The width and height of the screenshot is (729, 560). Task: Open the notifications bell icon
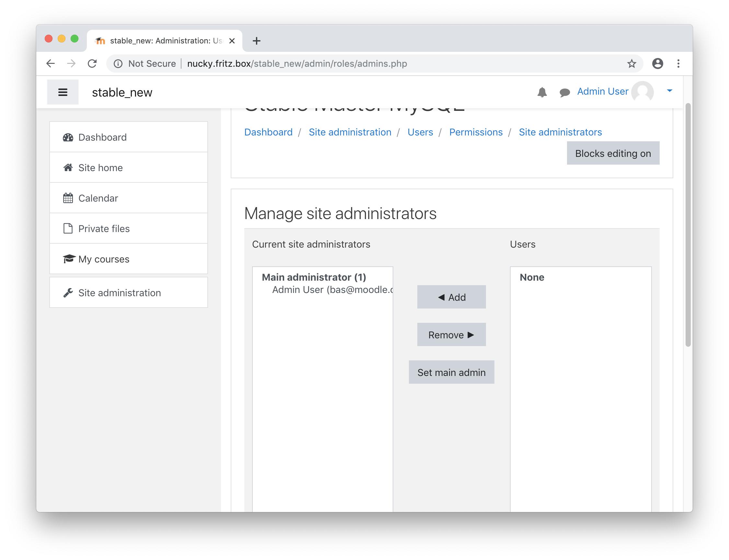pos(542,92)
